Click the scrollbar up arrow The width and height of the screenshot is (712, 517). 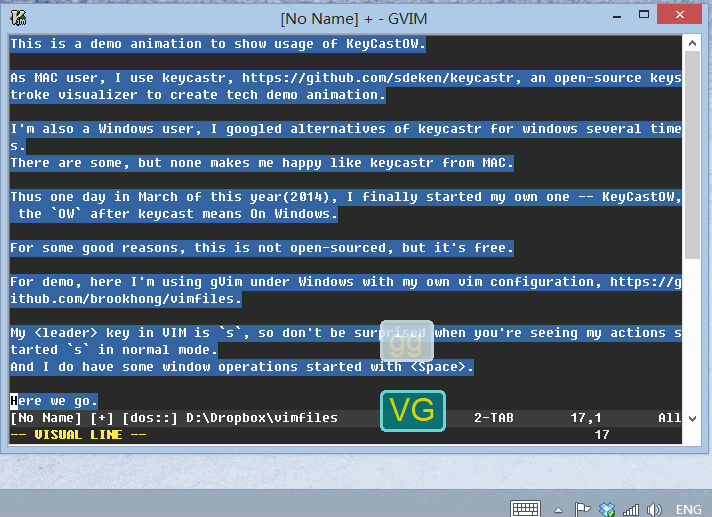pyautogui.click(x=692, y=44)
